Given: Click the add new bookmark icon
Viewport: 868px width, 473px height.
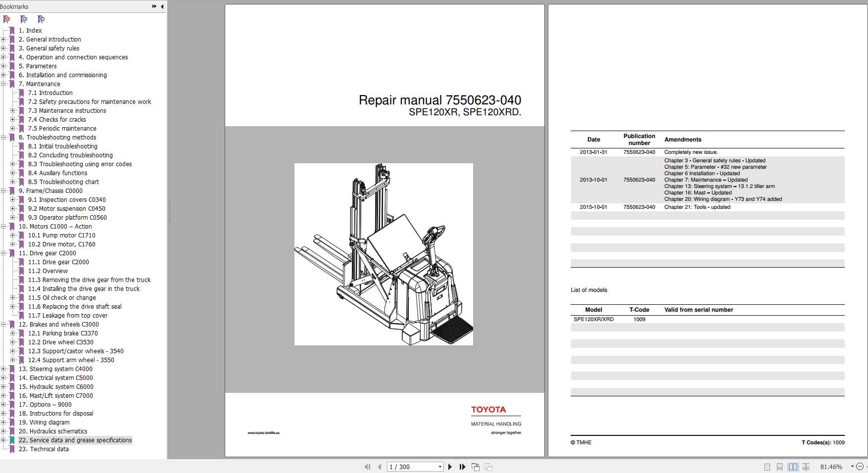Looking at the screenshot, I should click(24, 19).
